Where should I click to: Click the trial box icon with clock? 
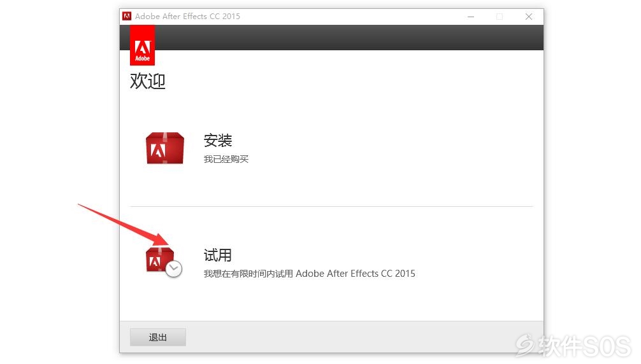pos(164,262)
